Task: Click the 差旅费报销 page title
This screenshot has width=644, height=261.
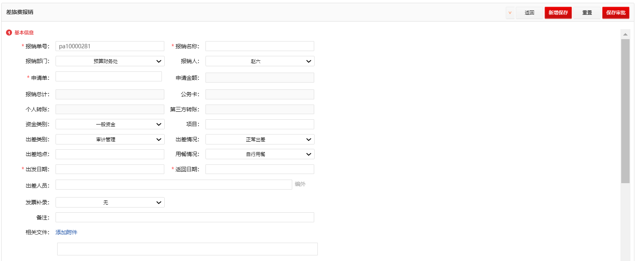Action: [x=20, y=12]
